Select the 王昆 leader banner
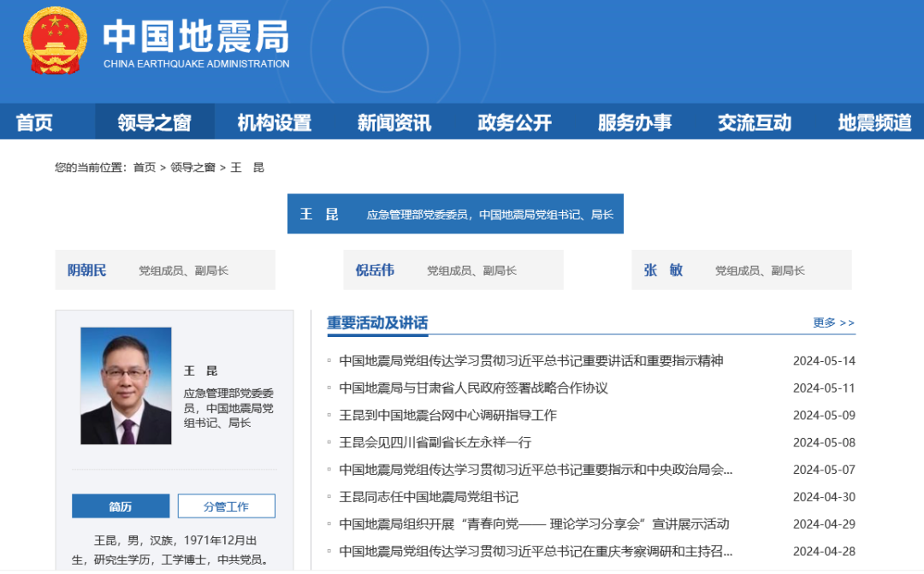 (x=455, y=214)
